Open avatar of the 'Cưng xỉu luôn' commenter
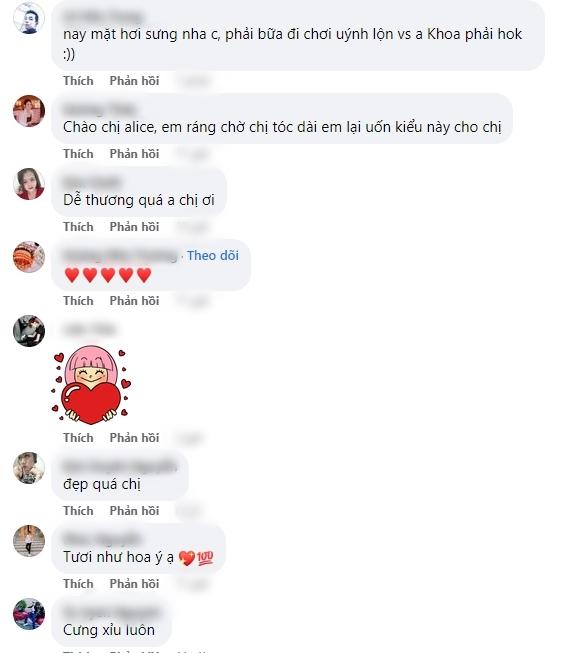 pyautogui.click(x=29, y=614)
